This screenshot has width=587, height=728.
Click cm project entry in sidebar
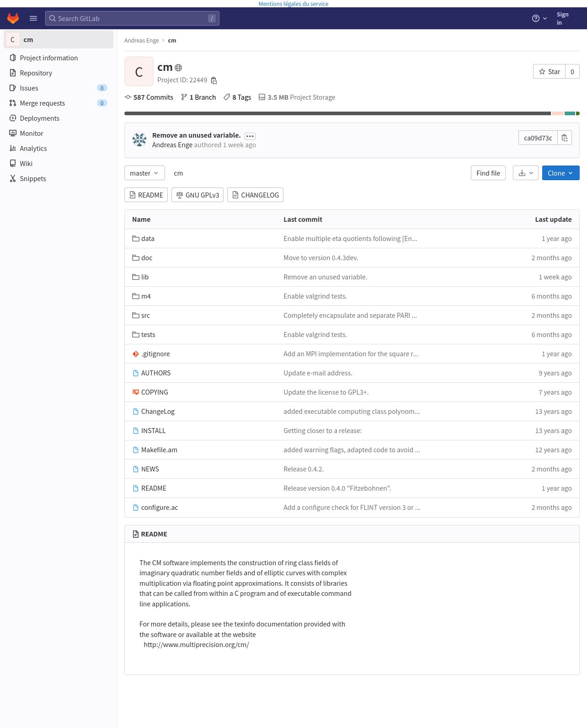coord(59,40)
